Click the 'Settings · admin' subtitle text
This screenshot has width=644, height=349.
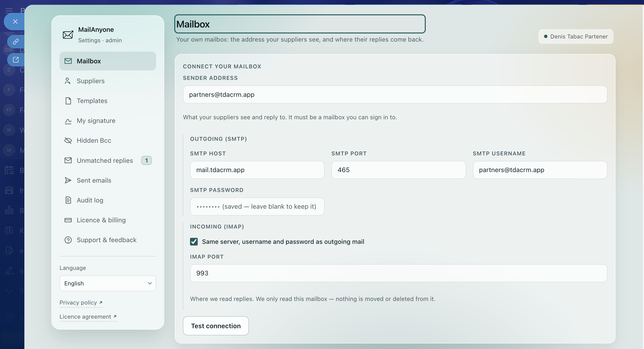point(100,40)
